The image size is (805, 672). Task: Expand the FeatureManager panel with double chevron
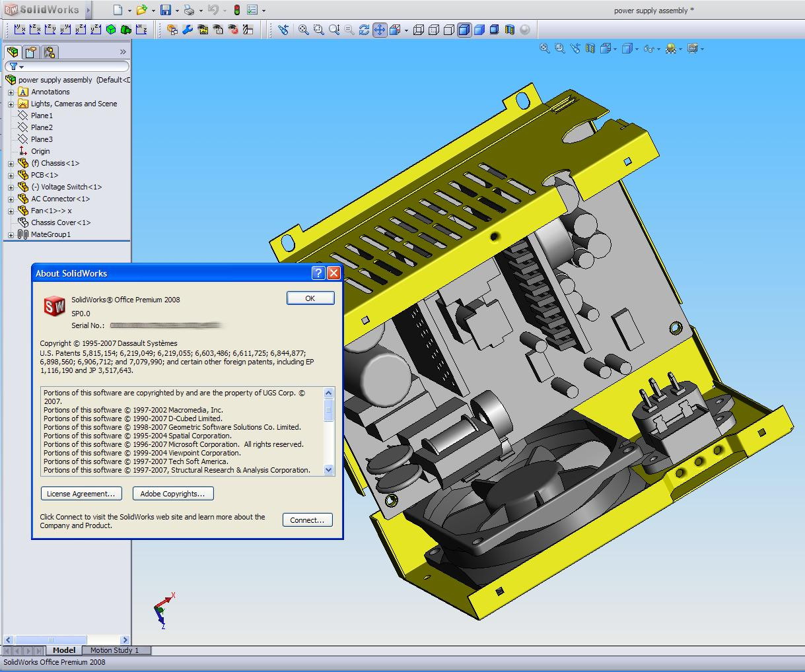(123, 51)
